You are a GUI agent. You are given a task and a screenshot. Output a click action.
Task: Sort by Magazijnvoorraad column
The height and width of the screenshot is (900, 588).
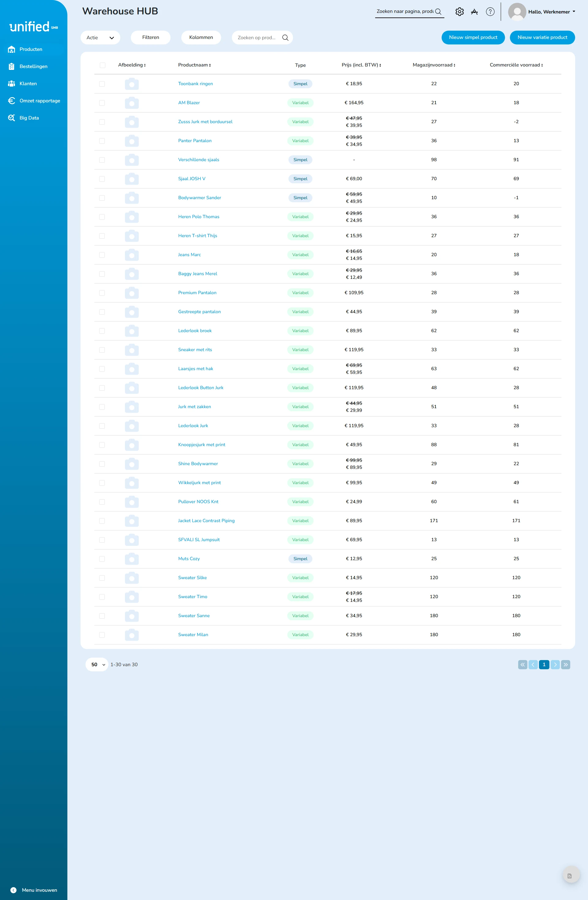pyautogui.click(x=434, y=65)
